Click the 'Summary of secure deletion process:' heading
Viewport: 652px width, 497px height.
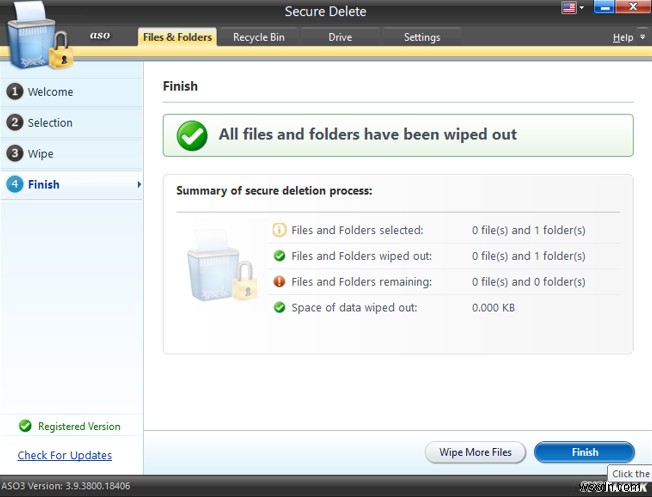click(274, 190)
